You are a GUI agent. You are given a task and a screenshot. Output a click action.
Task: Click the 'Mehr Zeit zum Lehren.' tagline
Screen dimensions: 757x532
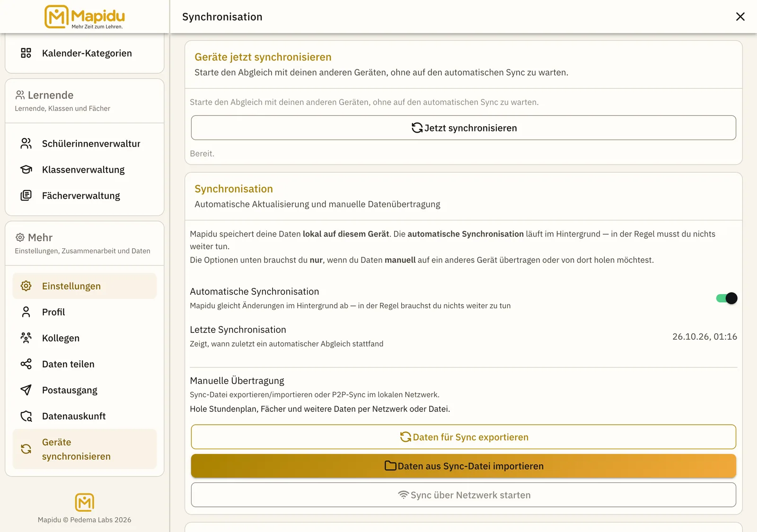click(x=97, y=27)
